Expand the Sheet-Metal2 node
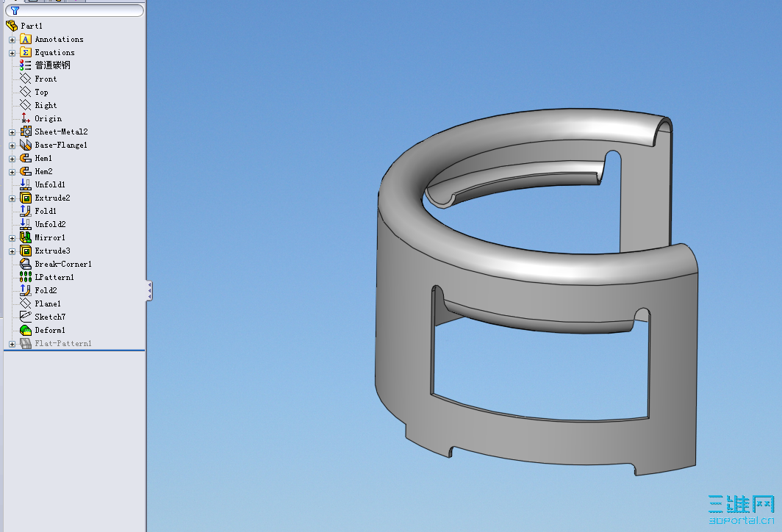 pos(12,132)
